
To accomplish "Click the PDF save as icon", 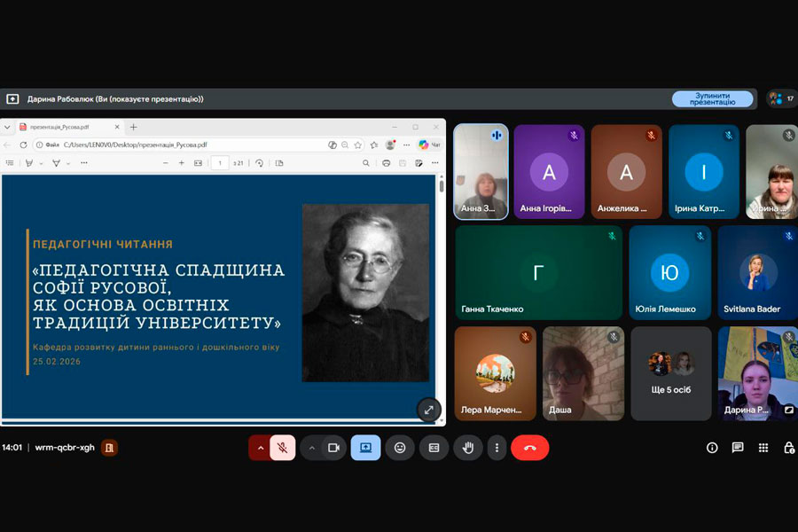I will pyautogui.click(x=419, y=163).
